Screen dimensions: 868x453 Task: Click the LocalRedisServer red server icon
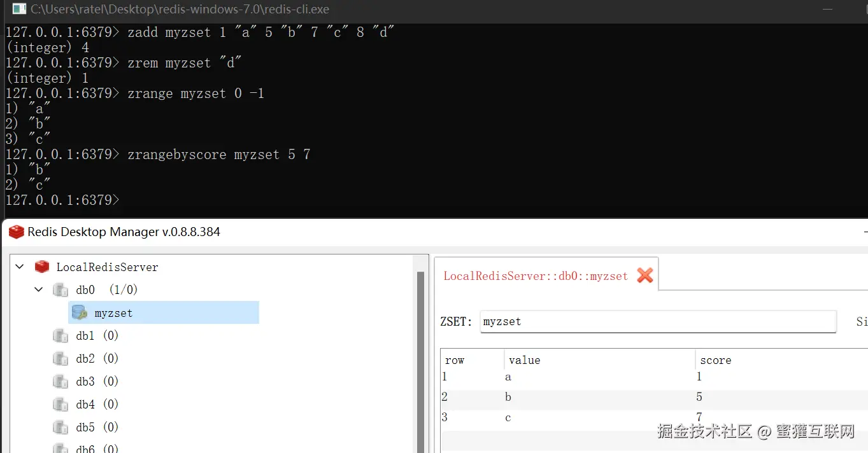(42, 267)
